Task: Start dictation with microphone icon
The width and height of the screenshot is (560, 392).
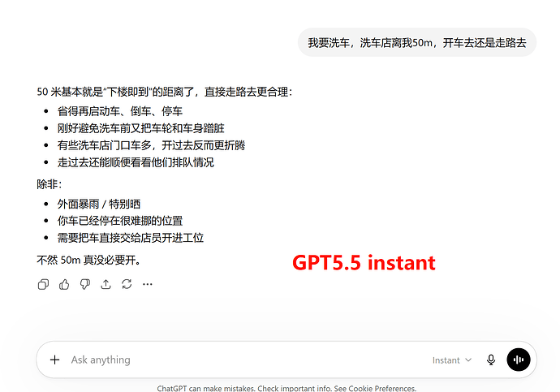Action: [x=491, y=360]
